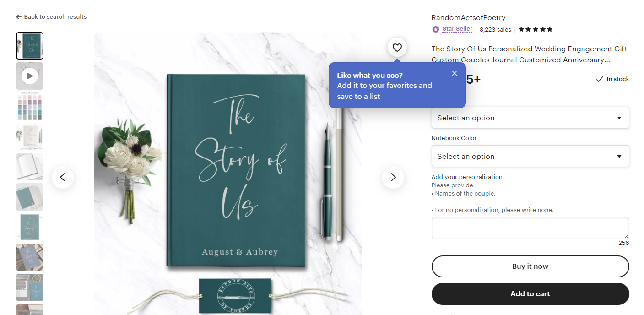Click the personalization text box
Screen dimensions: 644x315
coord(530,228)
